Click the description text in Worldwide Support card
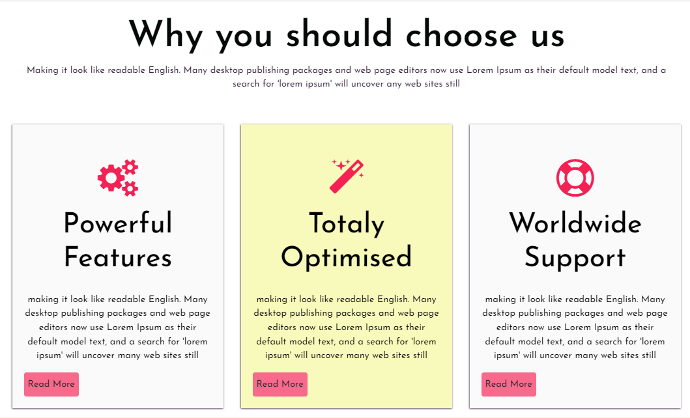This screenshot has width=690, height=418. pyautogui.click(x=575, y=327)
